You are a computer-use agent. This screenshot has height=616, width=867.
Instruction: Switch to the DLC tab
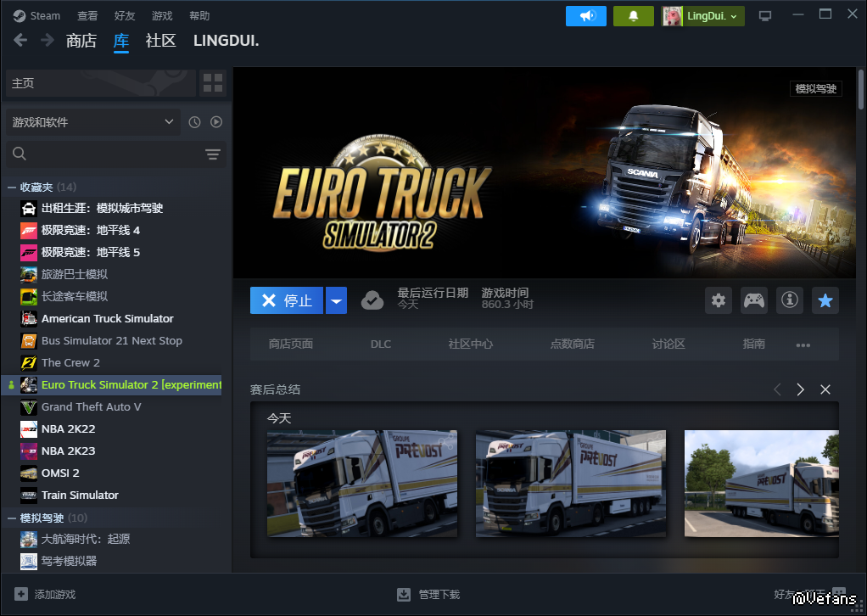[x=381, y=344]
